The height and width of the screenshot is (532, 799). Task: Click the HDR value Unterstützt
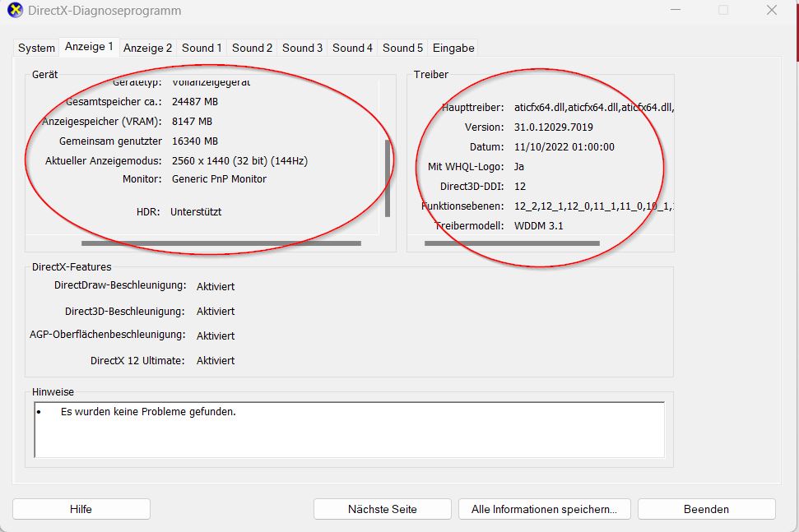[x=196, y=212]
